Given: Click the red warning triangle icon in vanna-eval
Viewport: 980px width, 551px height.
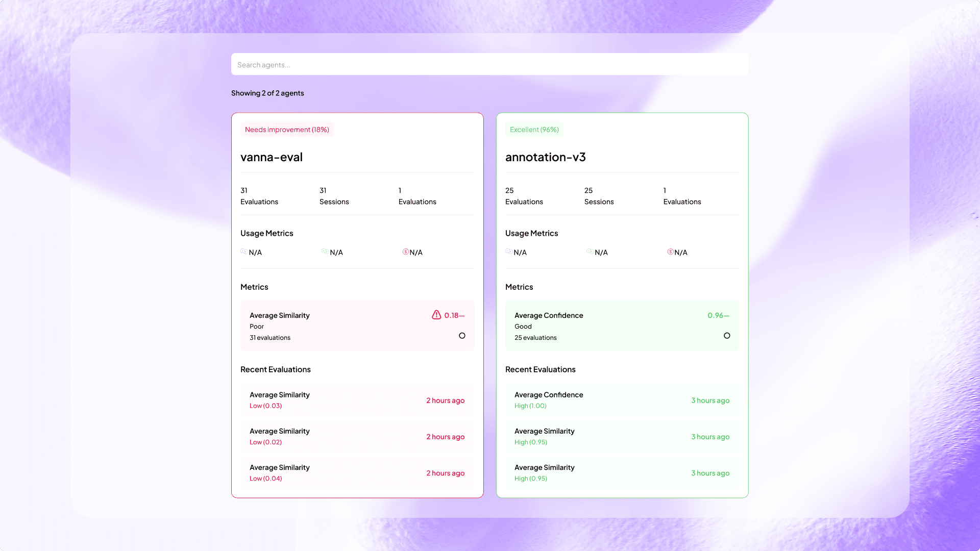Looking at the screenshot, I should [x=436, y=315].
